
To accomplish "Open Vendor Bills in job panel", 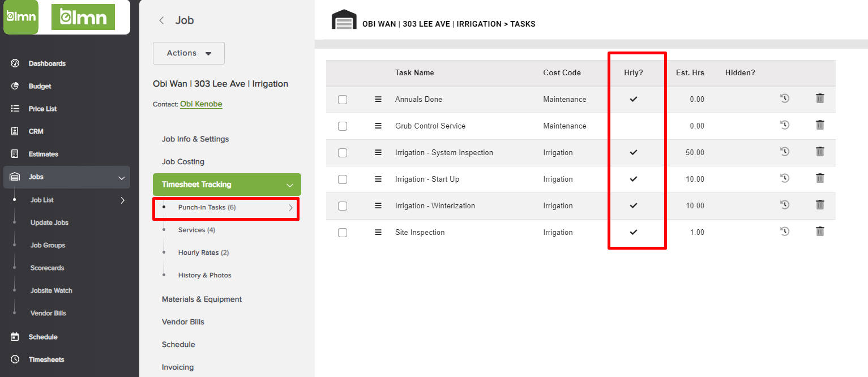I will (183, 322).
